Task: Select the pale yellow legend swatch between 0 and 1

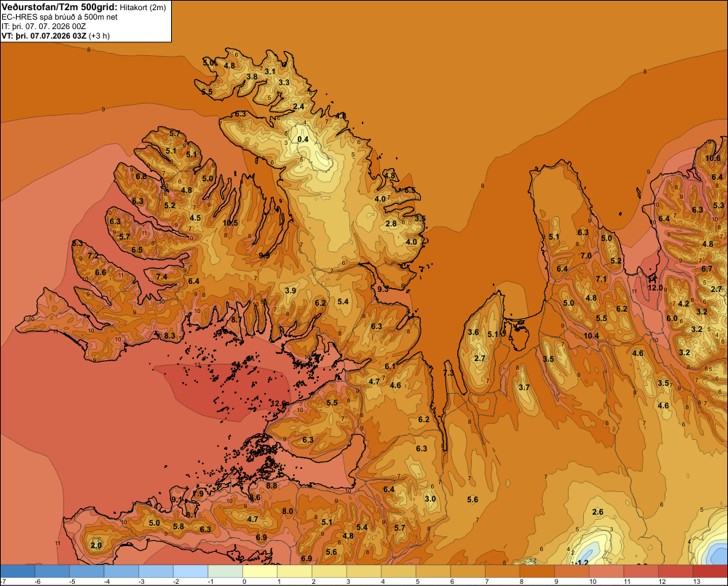Action: 260,571
